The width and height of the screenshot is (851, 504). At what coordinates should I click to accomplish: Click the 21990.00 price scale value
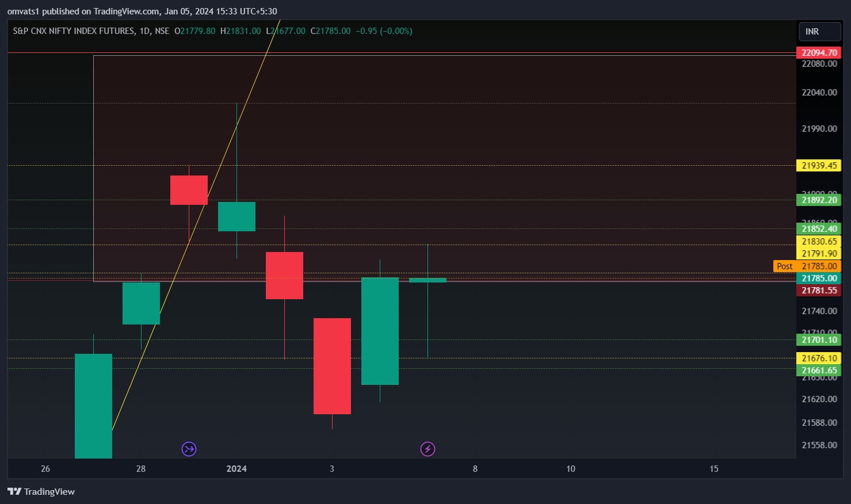(819, 129)
